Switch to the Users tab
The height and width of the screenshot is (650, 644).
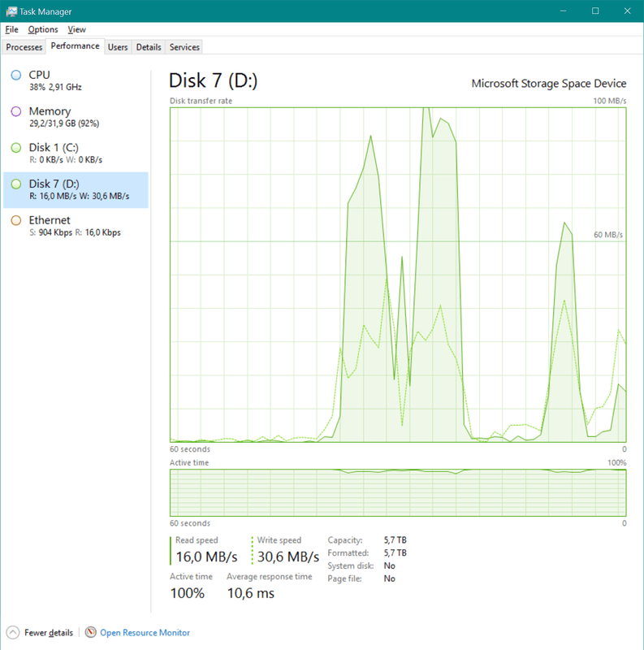[x=118, y=47]
